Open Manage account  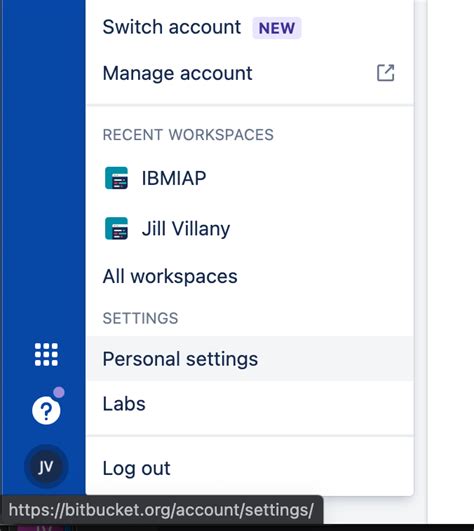click(x=250, y=73)
